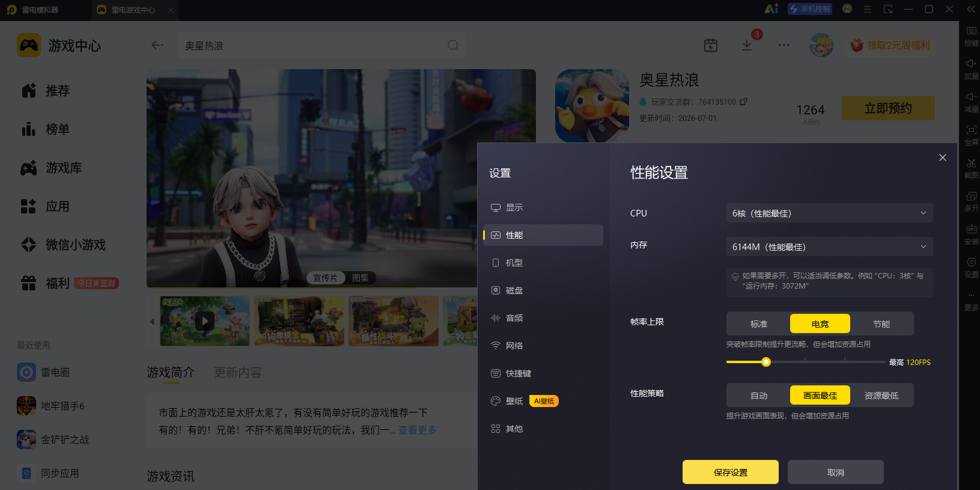The height and width of the screenshot is (490, 980).
Task: Open the 音频 settings tab
Action: click(x=543, y=318)
